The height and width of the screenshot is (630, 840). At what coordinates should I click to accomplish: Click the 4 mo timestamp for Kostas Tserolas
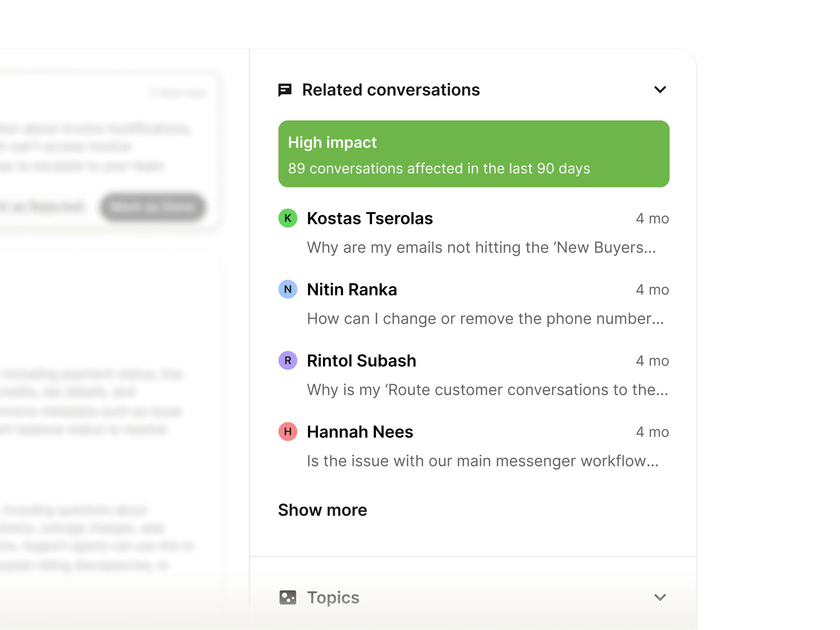tap(652, 219)
